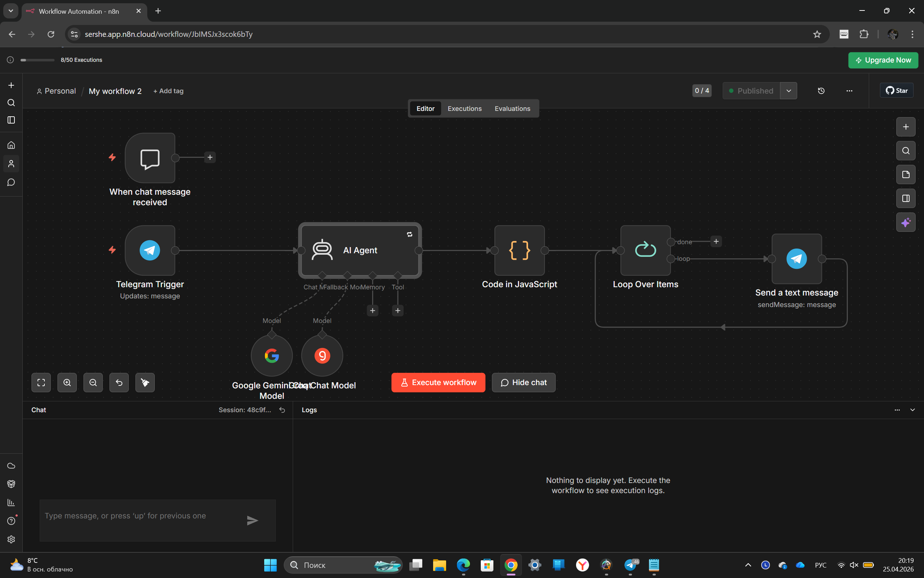The image size is (924, 578).
Task: Open the add node panel
Action: (x=906, y=127)
